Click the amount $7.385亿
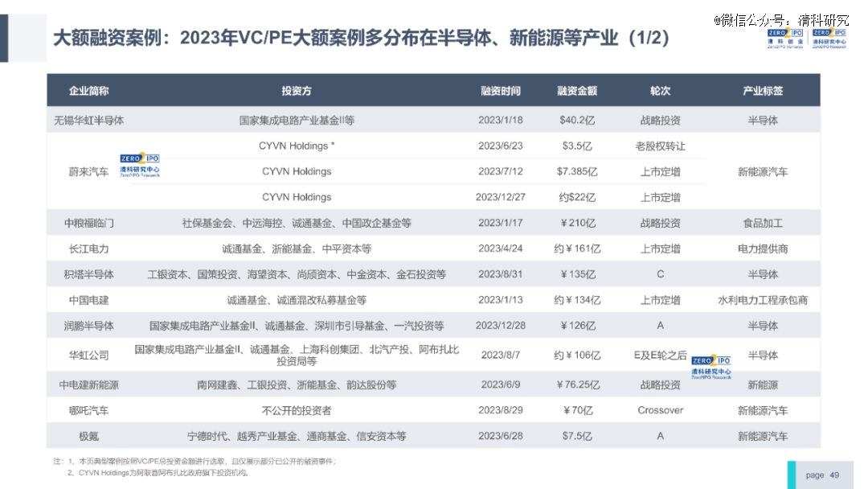Image resolution: width=868 pixels, height=489 pixels. [577, 171]
